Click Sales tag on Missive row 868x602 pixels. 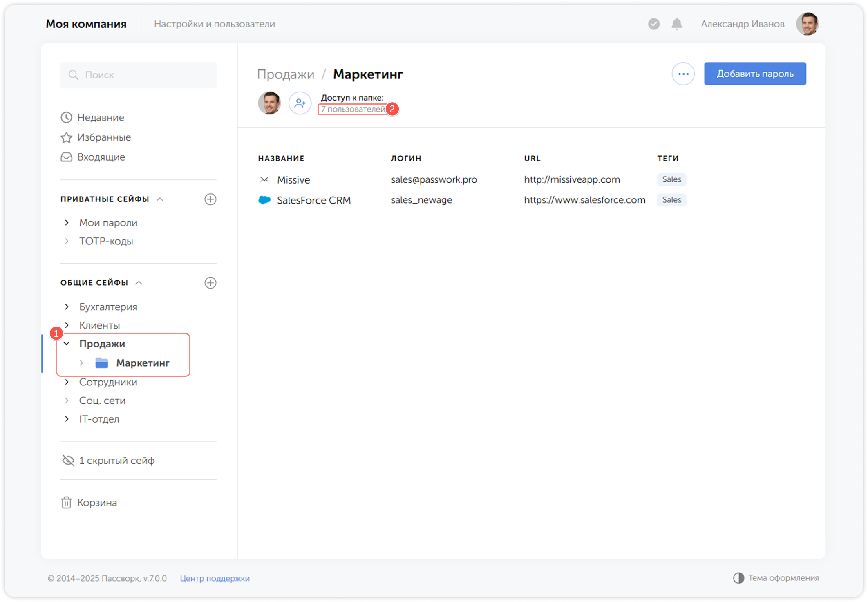pyautogui.click(x=671, y=179)
